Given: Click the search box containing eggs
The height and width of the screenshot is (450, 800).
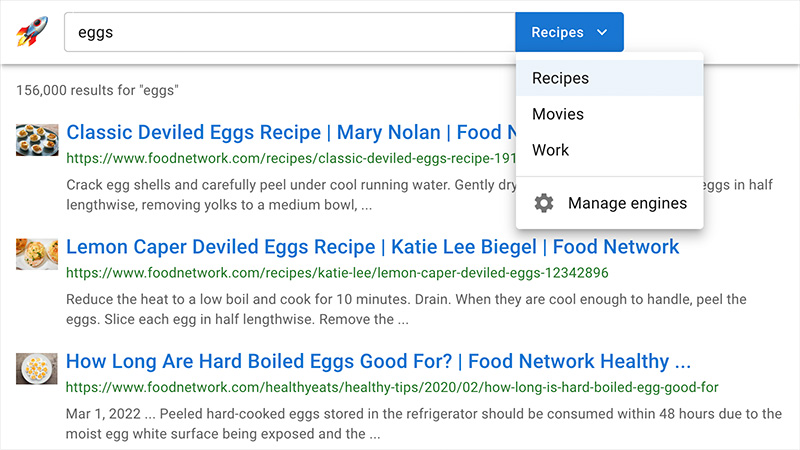Looking at the screenshot, I should pyautogui.click(x=290, y=32).
